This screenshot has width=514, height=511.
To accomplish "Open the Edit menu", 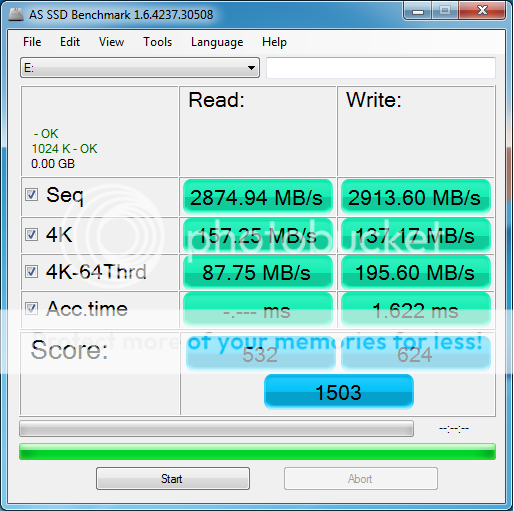I will click(x=70, y=42).
